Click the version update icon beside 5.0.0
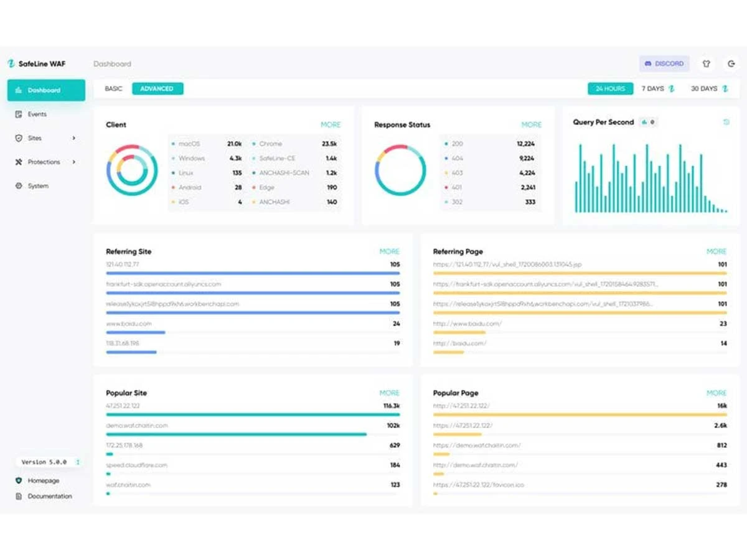This screenshot has height=560, width=747. (x=78, y=462)
